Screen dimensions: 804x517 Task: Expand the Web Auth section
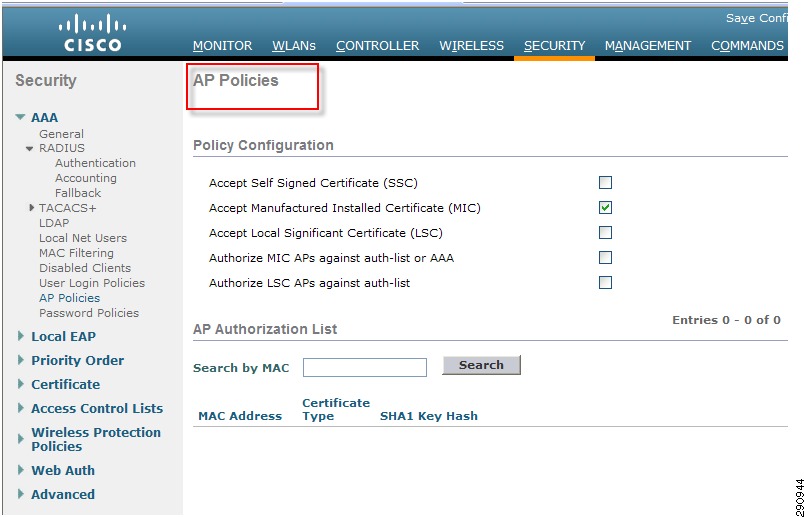click(21, 470)
